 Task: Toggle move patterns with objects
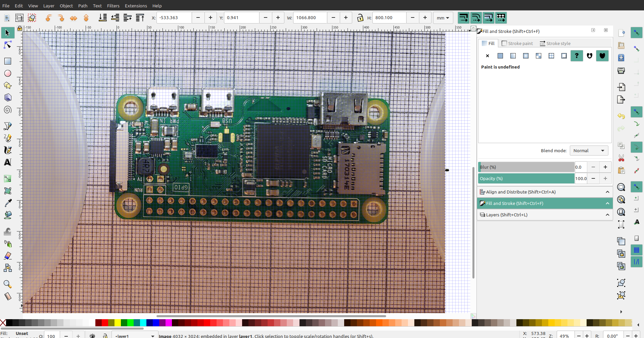(x=501, y=18)
